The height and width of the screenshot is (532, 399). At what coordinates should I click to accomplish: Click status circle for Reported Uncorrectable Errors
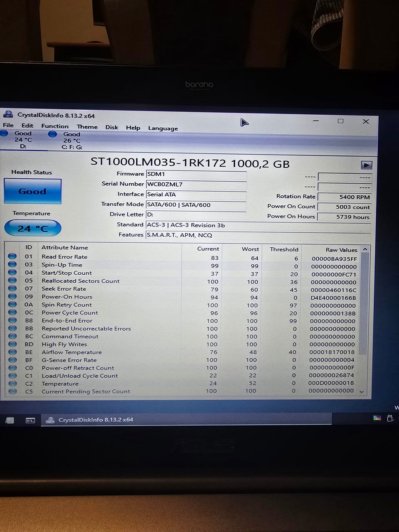click(12, 328)
